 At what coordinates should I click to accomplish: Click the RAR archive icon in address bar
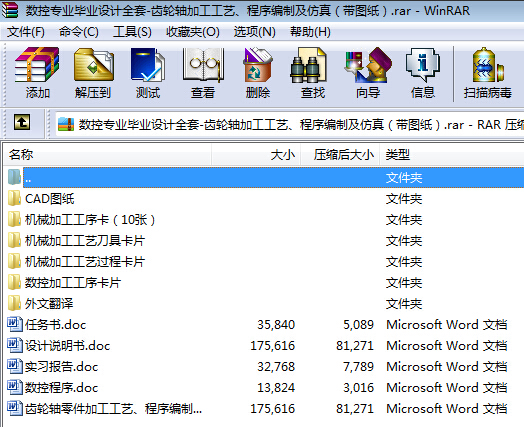[x=66, y=125]
